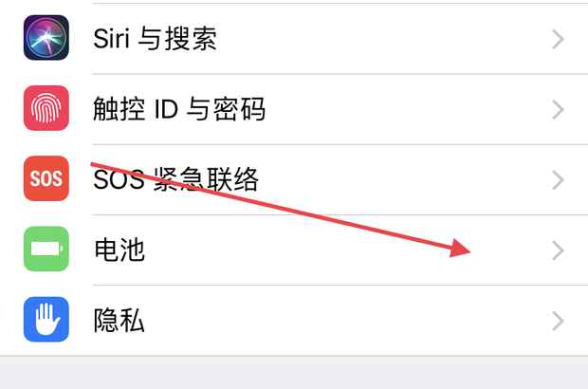Open the Siri 与搜索 settings label

pyautogui.click(x=155, y=39)
